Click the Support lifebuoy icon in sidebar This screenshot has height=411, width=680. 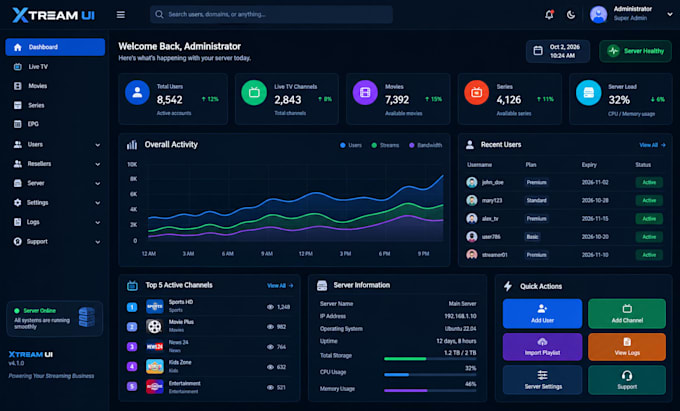coord(17,241)
